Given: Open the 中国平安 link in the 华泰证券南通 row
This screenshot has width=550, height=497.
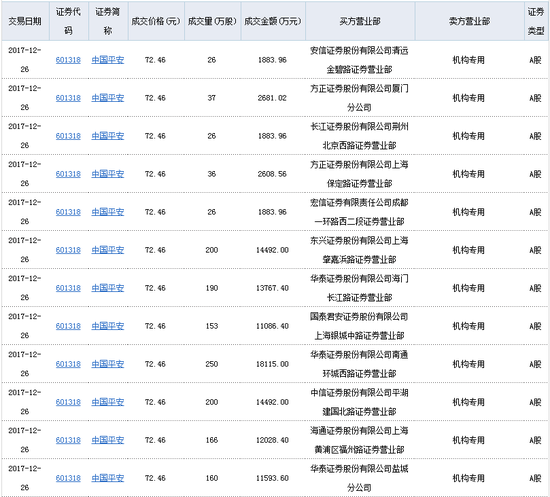Looking at the screenshot, I should click(x=108, y=364).
